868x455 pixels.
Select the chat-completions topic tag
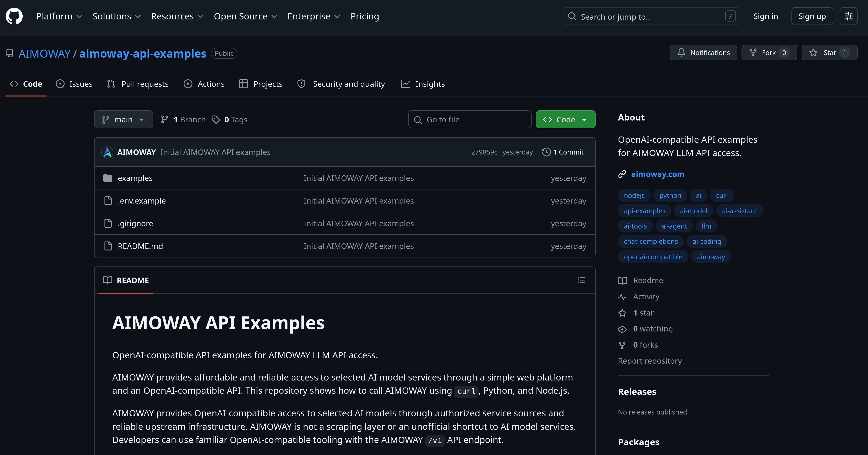point(650,241)
